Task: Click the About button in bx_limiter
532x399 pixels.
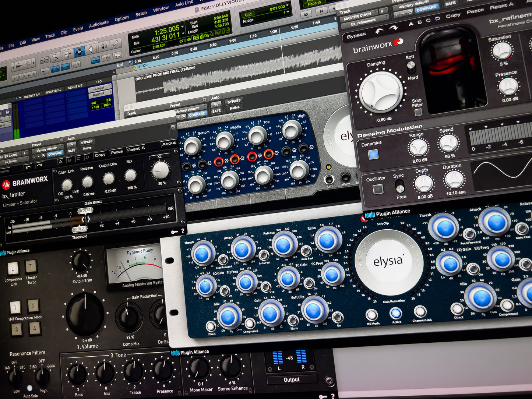Action: click(169, 143)
